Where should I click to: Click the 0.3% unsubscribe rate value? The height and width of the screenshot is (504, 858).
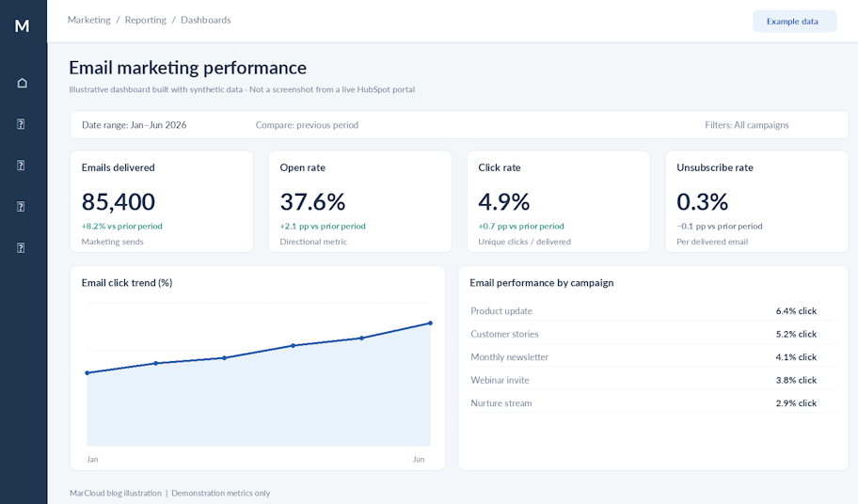coord(702,202)
